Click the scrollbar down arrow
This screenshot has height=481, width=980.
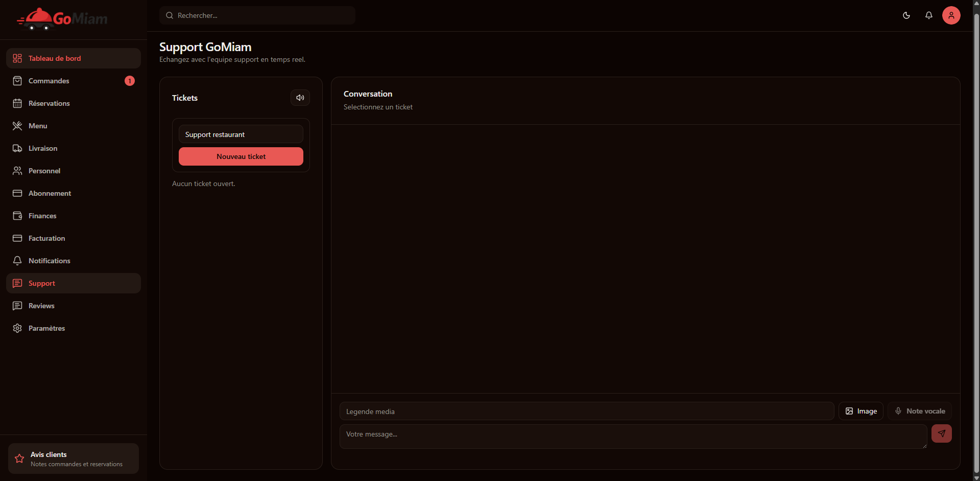pos(976,477)
